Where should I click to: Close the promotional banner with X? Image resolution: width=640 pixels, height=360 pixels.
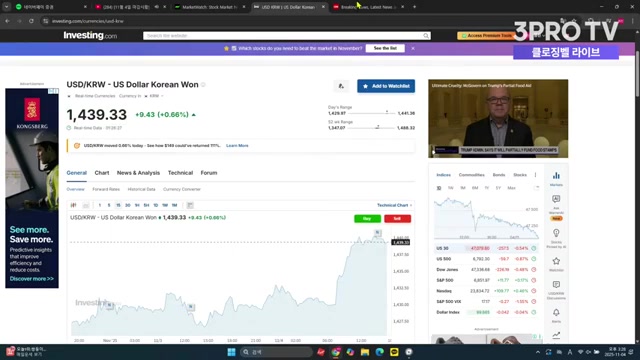click(413, 48)
